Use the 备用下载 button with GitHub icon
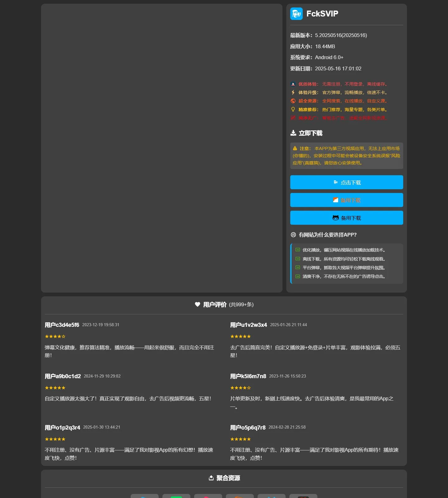Viewport: 448px width, 498px height. pyautogui.click(x=347, y=218)
